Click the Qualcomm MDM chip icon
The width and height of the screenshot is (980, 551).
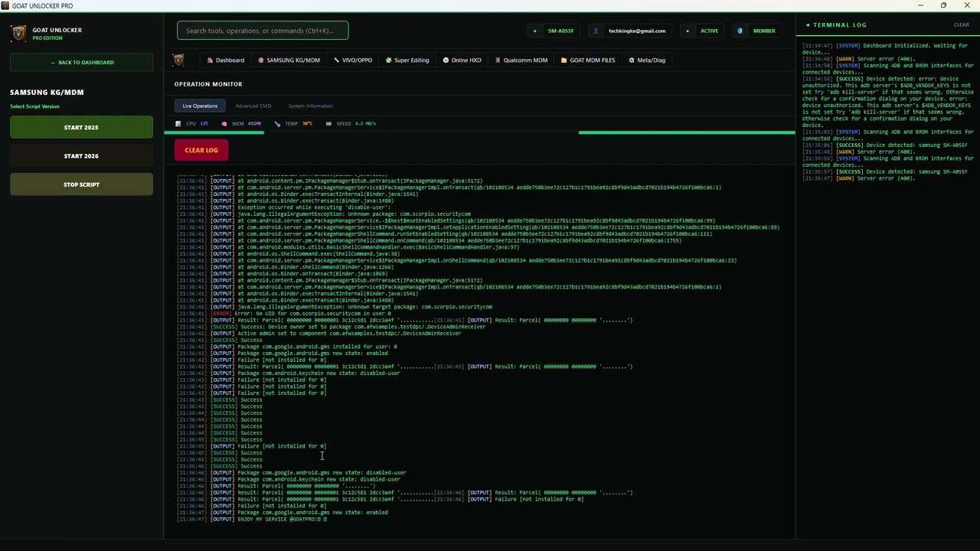point(498,60)
